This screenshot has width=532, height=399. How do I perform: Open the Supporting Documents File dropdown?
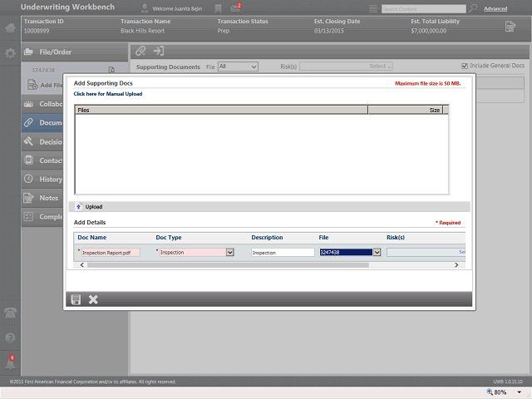point(238,66)
